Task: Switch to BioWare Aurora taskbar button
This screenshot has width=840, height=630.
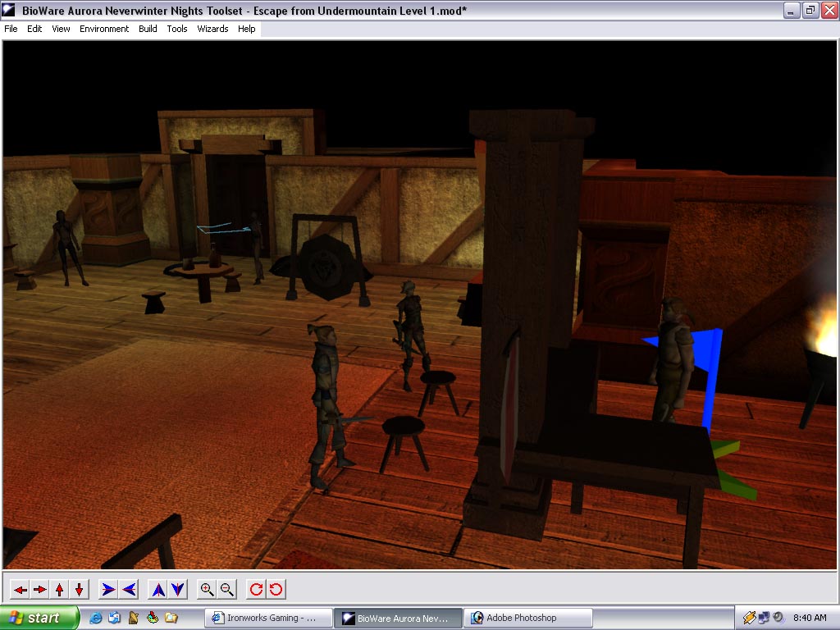Action: (398, 619)
